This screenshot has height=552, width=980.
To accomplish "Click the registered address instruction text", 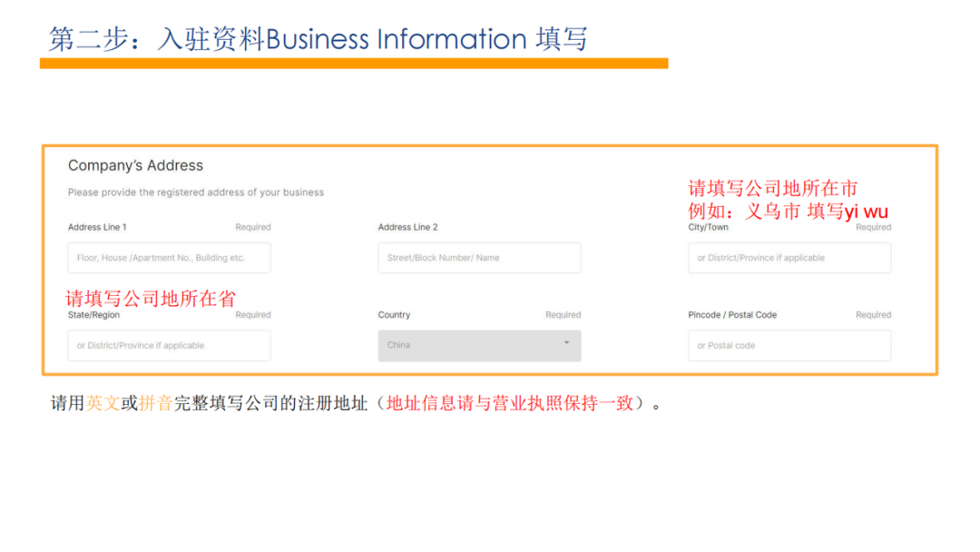I will click(195, 192).
